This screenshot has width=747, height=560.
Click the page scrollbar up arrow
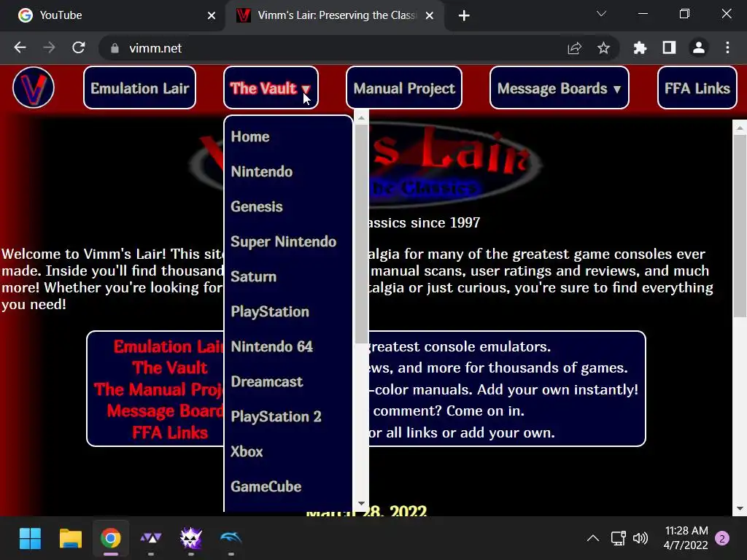point(740,128)
